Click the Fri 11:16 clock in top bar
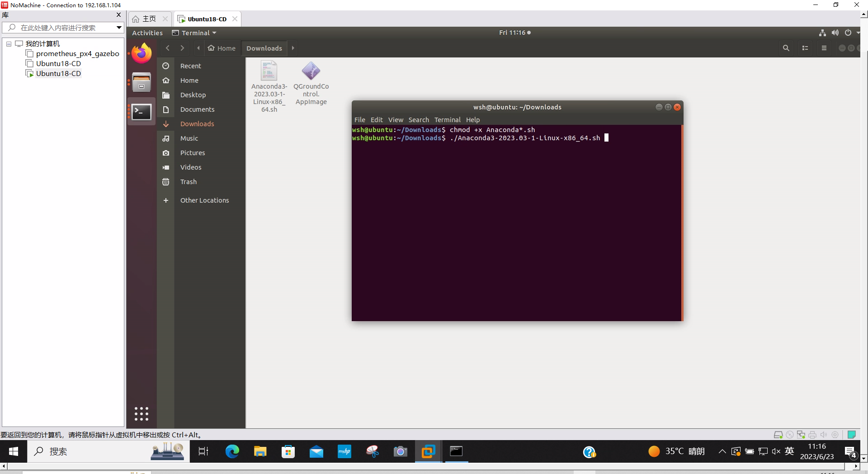Screen dimensions: 868x474 515,33
